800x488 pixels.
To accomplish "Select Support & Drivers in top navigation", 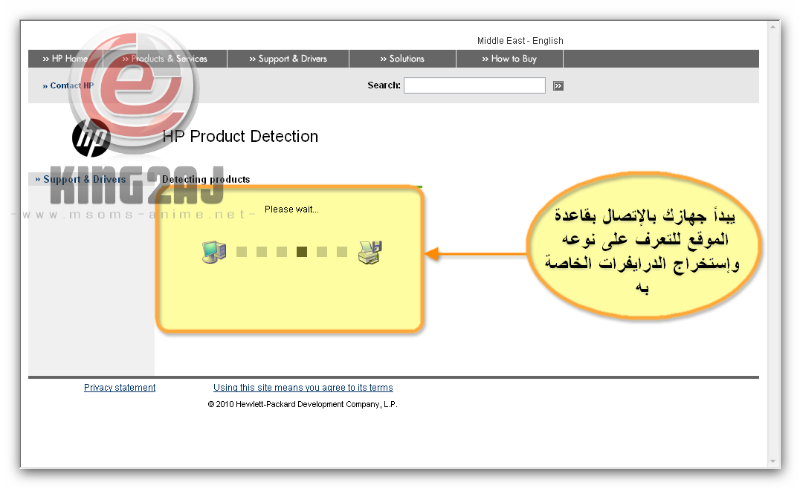I will (x=287, y=59).
